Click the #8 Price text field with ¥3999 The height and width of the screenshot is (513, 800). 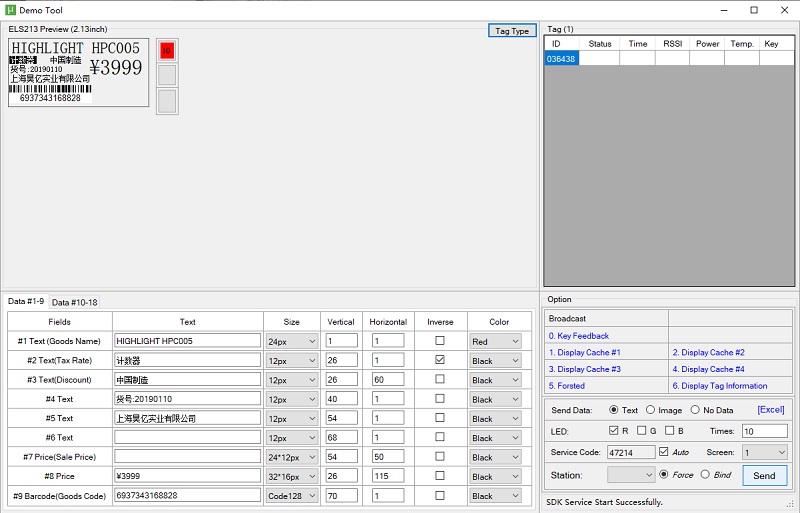pyautogui.click(x=187, y=476)
